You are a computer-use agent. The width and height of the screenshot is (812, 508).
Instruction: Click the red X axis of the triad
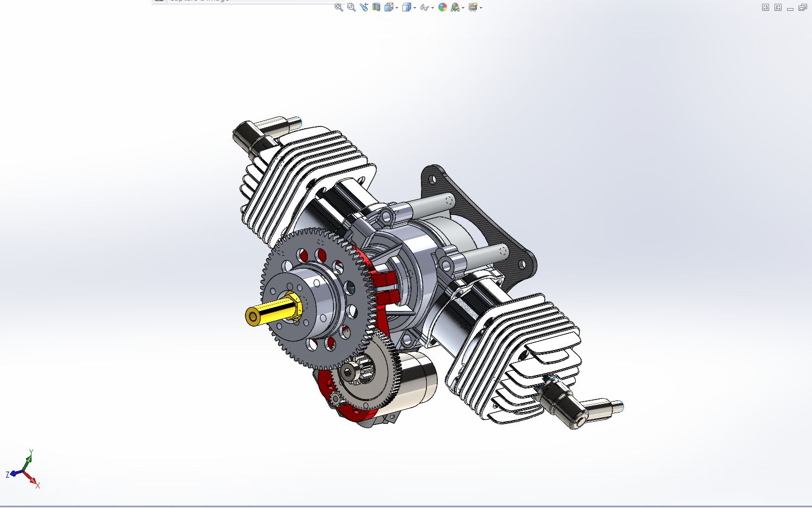32,479
